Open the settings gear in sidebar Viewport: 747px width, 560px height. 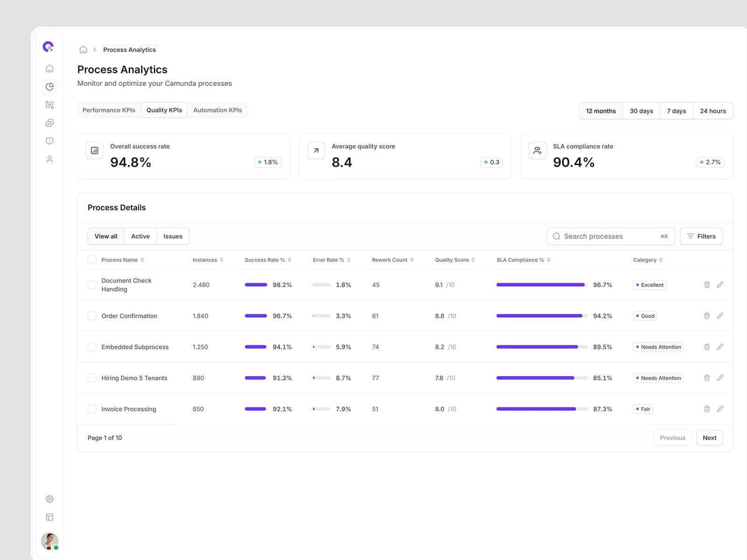click(x=49, y=499)
